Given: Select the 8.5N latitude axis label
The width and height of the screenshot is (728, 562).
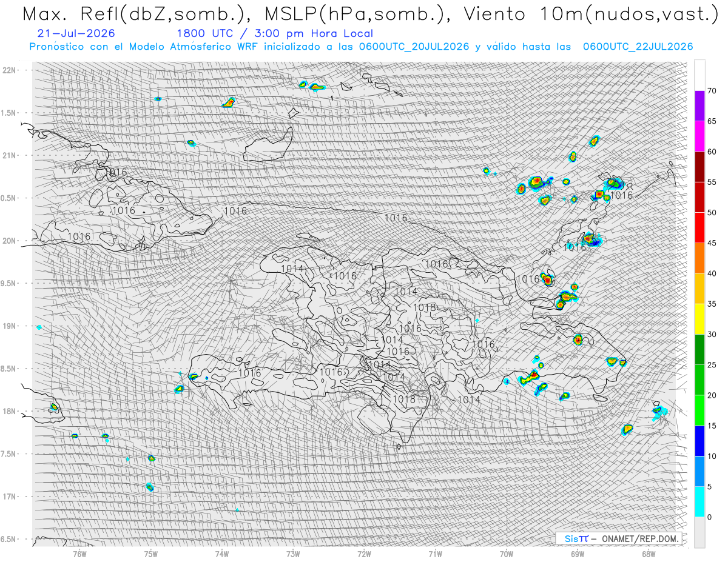Looking at the screenshot, I should (8, 369).
